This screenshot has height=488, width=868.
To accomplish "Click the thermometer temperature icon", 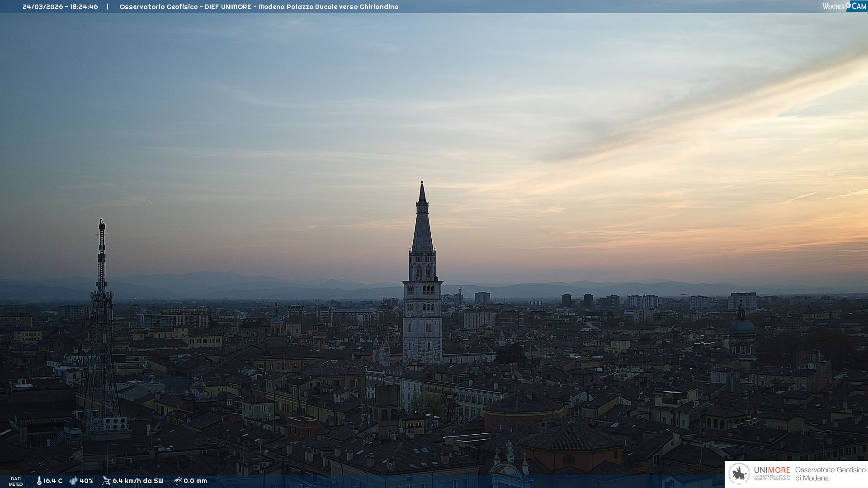I will click(x=39, y=481).
